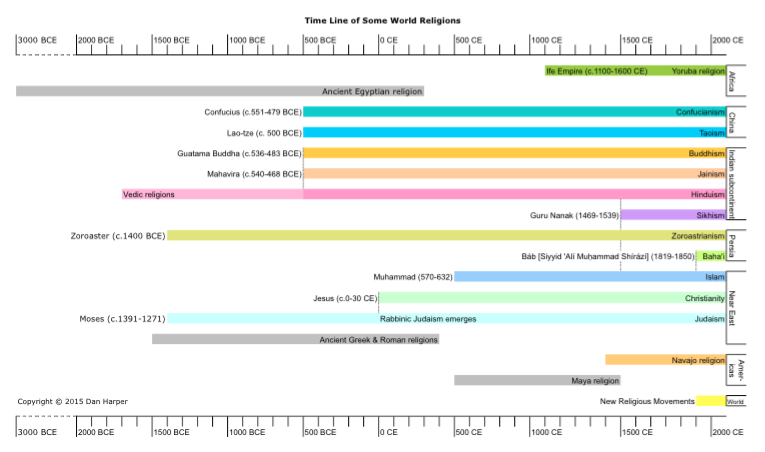The image size is (765, 452).
Task: Click the Time Line of Some World Religions title
Action: point(383,20)
